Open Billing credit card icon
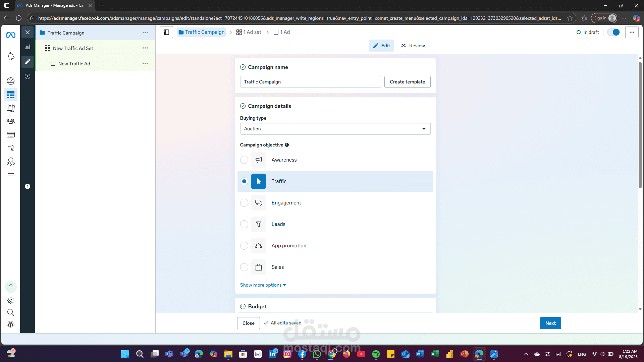The width and height of the screenshot is (644, 362). point(11,135)
